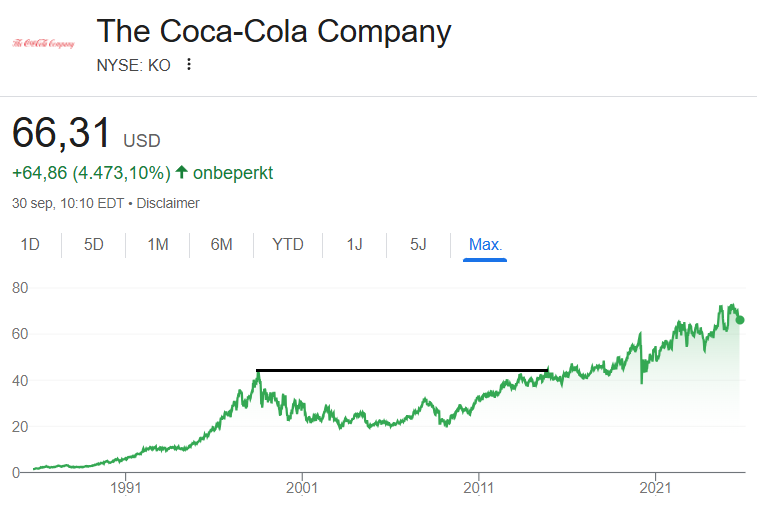Switch to the 6M range tab
The width and height of the screenshot is (757, 513).
pyautogui.click(x=221, y=245)
